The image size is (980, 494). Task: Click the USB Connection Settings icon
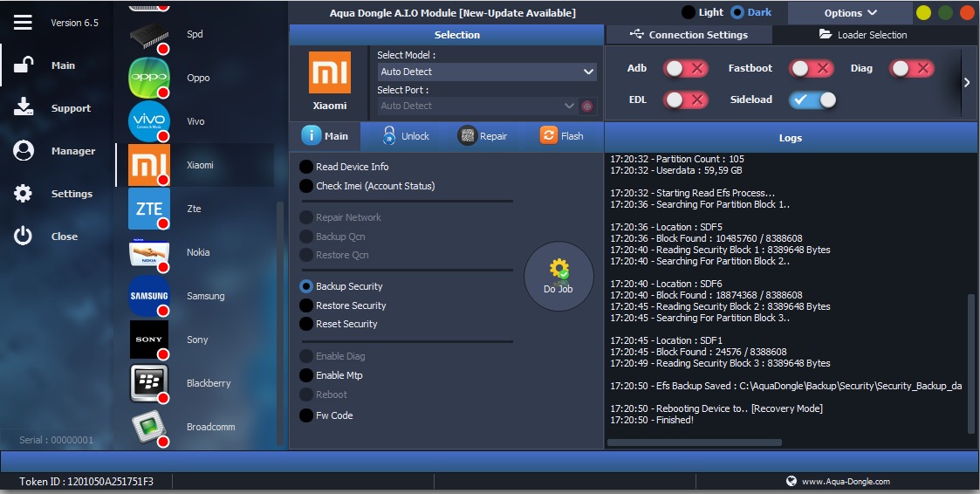(x=636, y=34)
